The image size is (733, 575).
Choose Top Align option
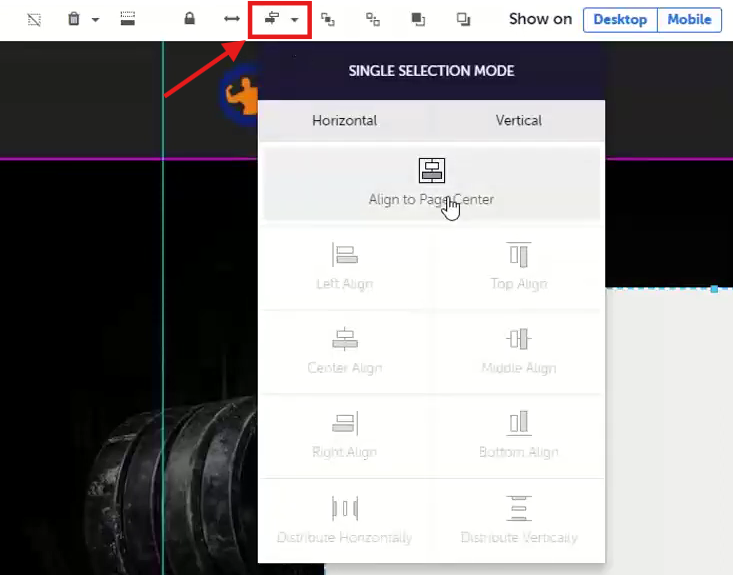click(x=519, y=266)
